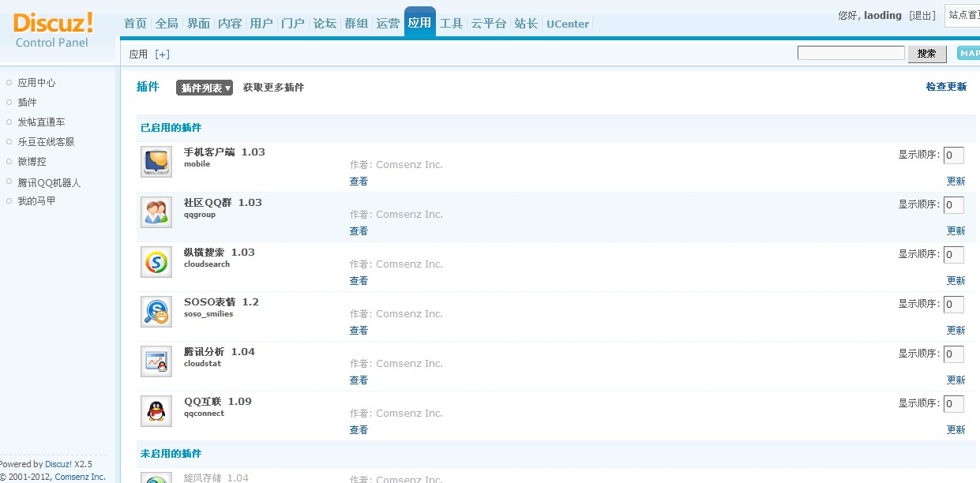The image size is (980, 483).
Task: Open the 插件列表 dropdown
Action: click(x=205, y=88)
